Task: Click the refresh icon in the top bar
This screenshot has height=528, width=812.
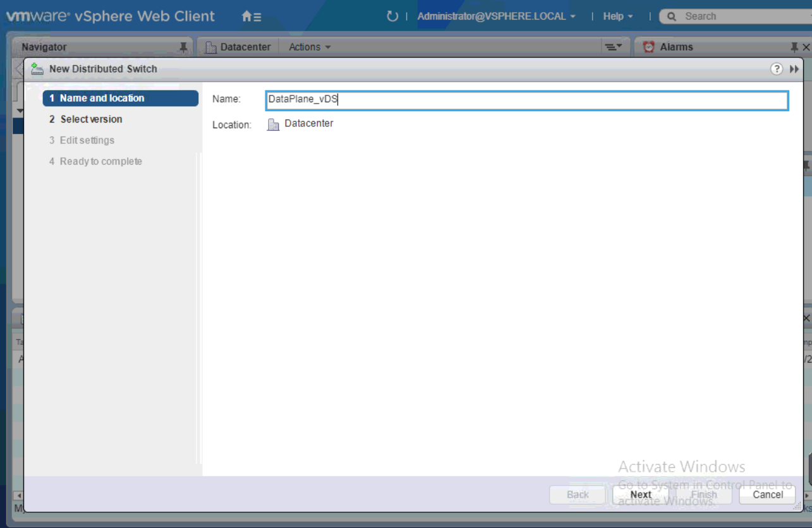Action: pos(392,16)
